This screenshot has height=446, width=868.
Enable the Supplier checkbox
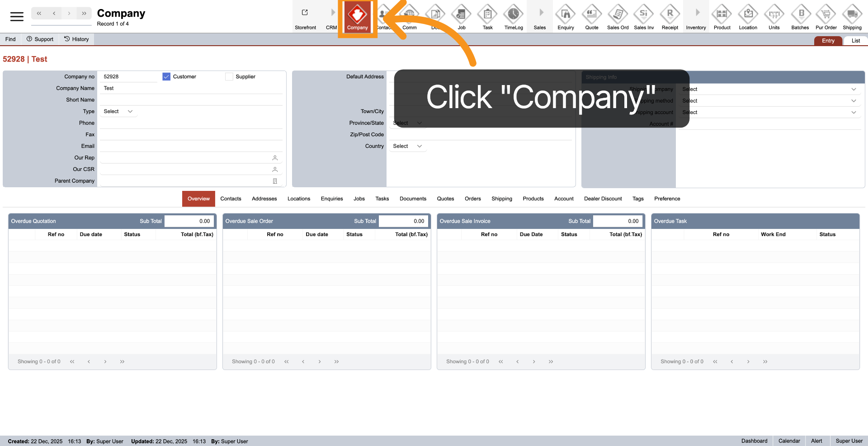pyautogui.click(x=229, y=76)
